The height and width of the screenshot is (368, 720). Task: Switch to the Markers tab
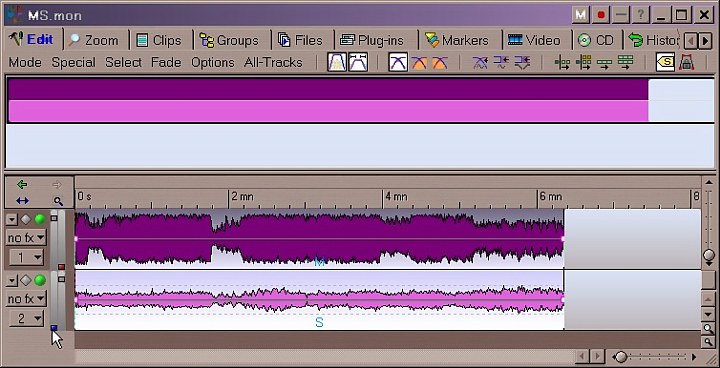[457, 40]
